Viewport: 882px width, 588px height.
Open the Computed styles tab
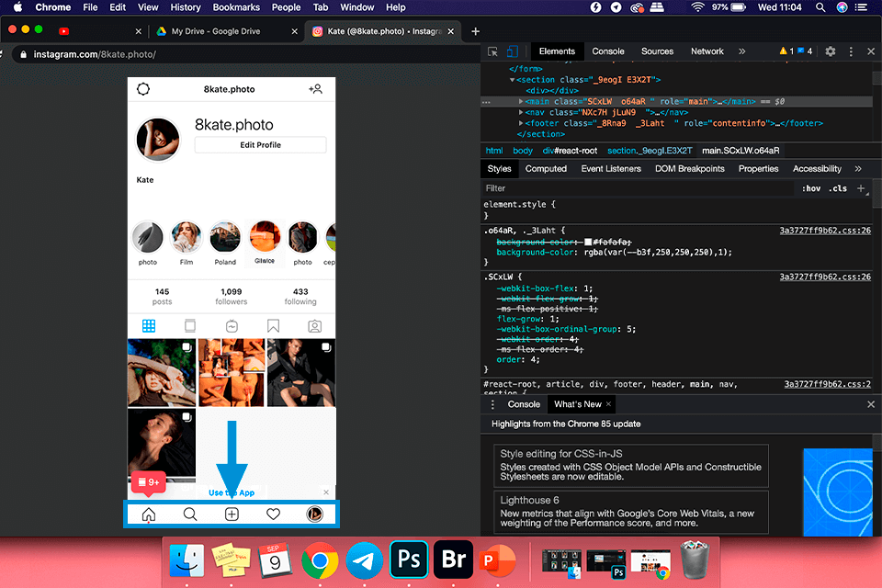(x=546, y=169)
